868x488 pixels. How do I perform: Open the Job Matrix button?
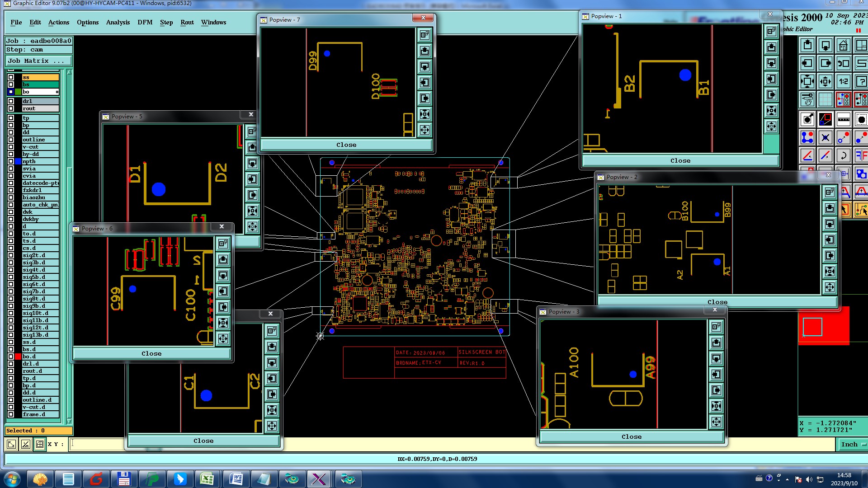[38, 61]
